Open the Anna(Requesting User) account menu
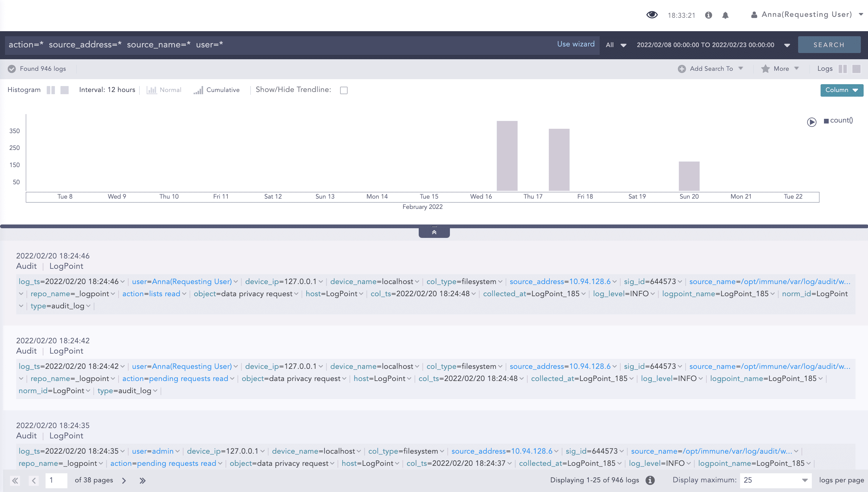The width and height of the screenshot is (868, 492). coord(808,15)
